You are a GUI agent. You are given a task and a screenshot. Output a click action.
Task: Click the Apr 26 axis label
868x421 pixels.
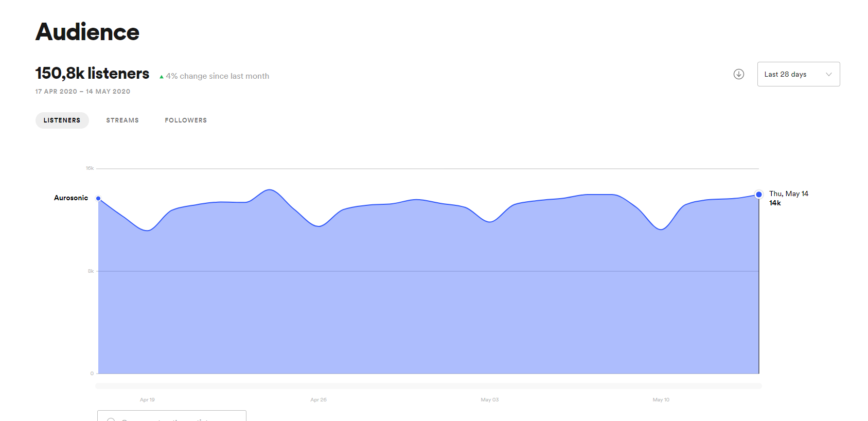(x=318, y=400)
